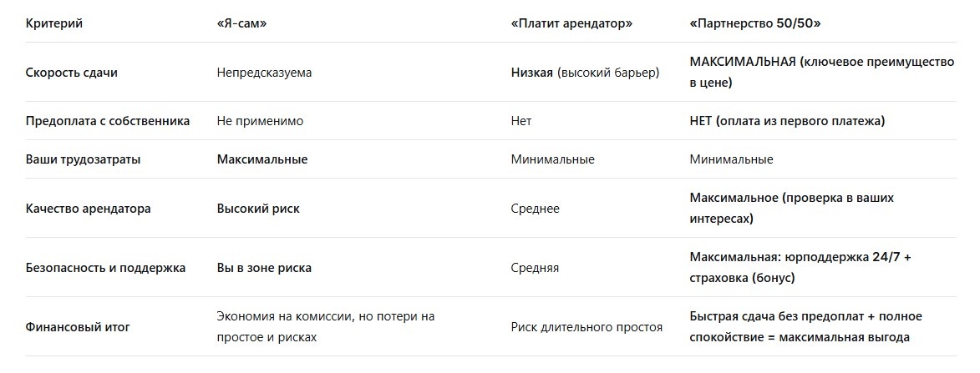Click «Максимальное (проверка в ваших интересах)» cell
This screenshot has height=373, width=980.
pos(792,208)
